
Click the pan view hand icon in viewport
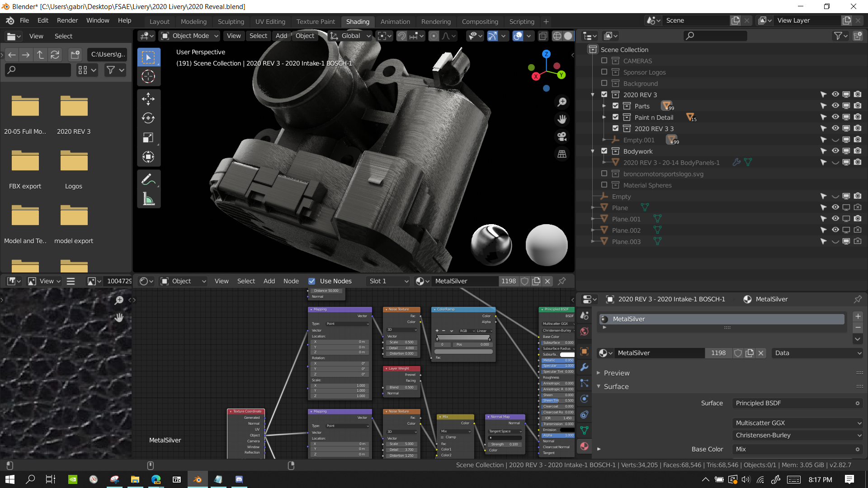tap(562, 119)
